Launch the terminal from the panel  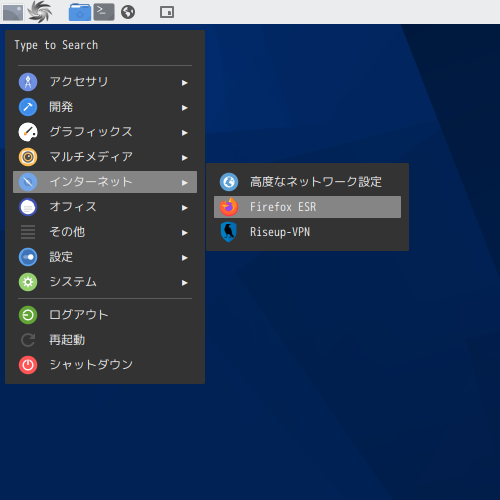pos(104,12)
